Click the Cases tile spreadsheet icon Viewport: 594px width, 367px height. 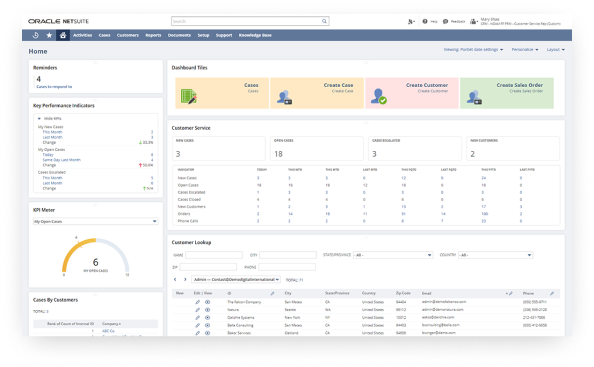click(x=189, y=96)
